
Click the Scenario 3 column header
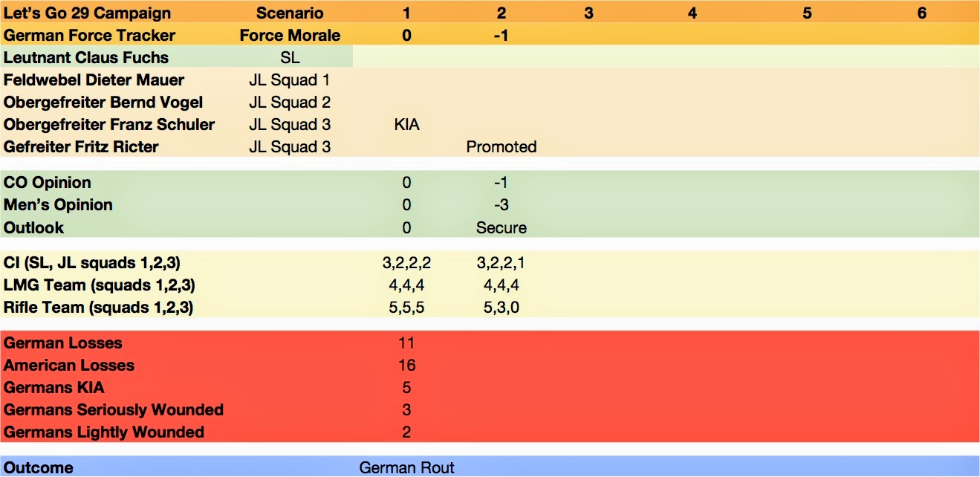[x=588, y=13]
